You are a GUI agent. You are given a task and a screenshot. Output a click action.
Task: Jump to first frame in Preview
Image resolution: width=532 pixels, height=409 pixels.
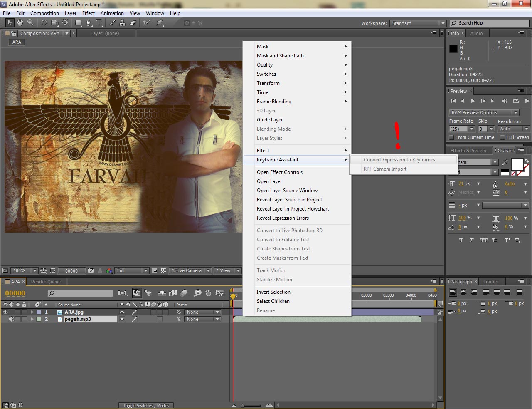click(453, 101)
